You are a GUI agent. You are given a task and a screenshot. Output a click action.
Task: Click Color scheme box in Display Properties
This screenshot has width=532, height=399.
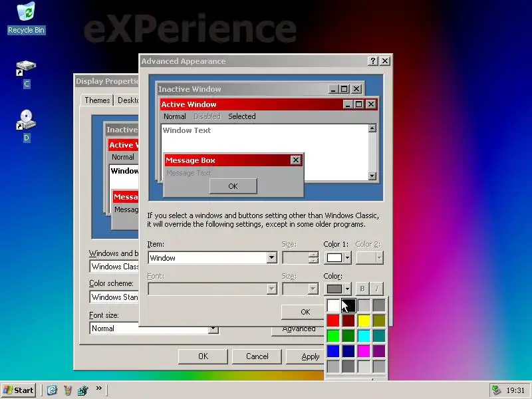pos(114,297)
